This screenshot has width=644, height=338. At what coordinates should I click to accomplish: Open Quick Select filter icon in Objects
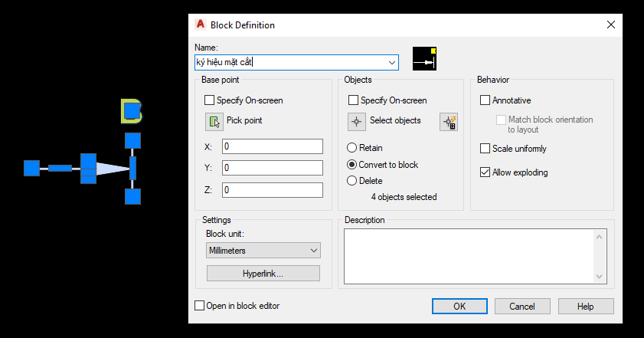click(x=449, y=122)
